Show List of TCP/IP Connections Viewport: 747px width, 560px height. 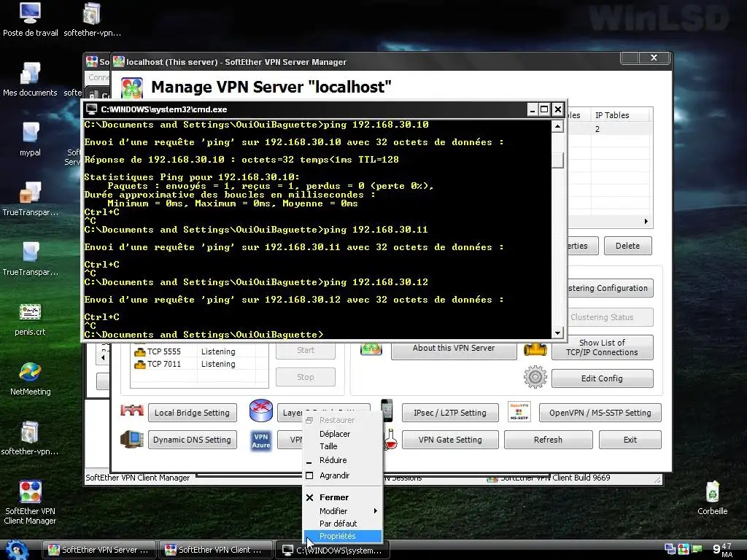coord(602,348)
